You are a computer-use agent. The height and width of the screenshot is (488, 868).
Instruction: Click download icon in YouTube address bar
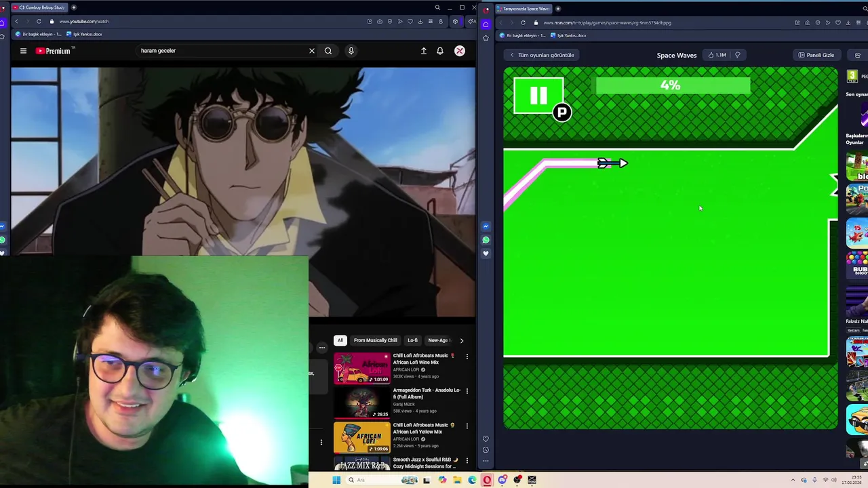point(420,21)
